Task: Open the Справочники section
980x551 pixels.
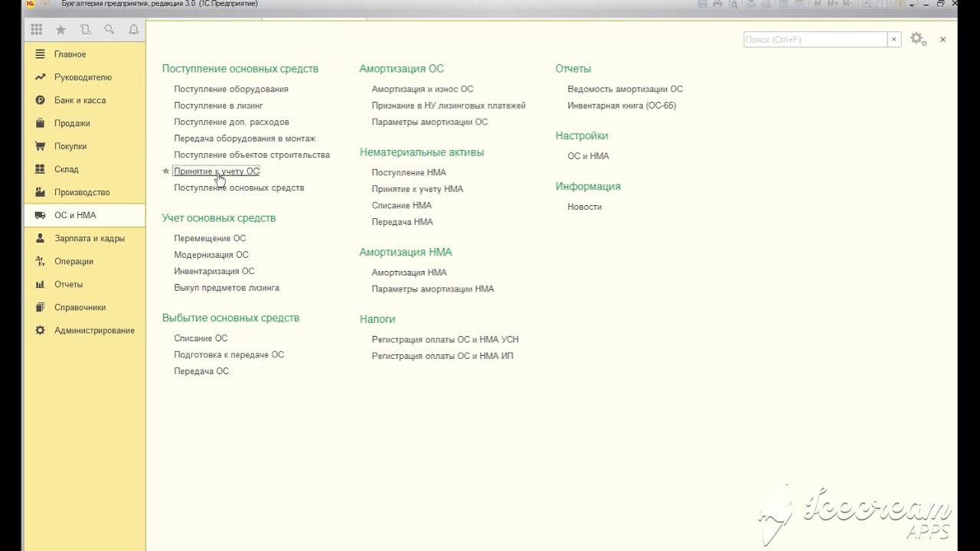Action: (x=84, y=307)
